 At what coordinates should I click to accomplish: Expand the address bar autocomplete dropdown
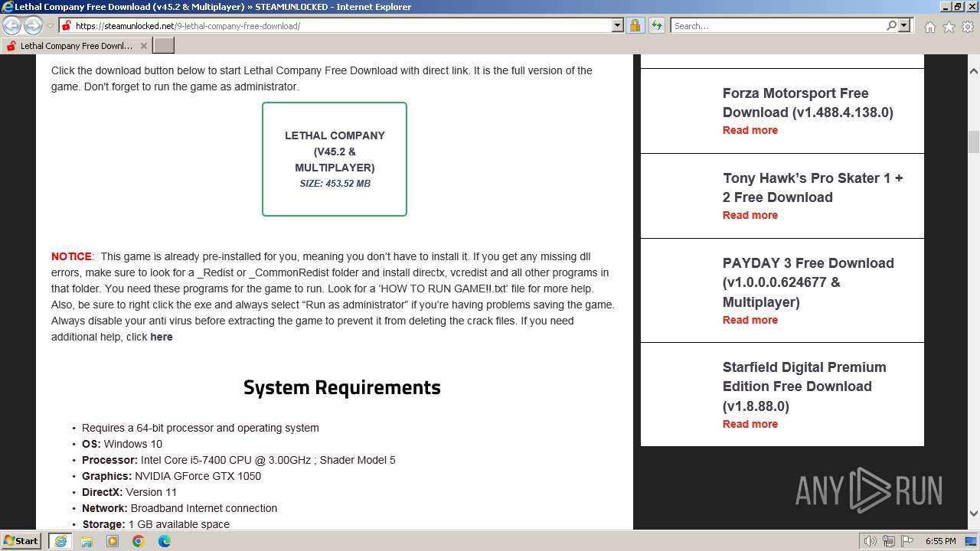[x=618, y=25]
